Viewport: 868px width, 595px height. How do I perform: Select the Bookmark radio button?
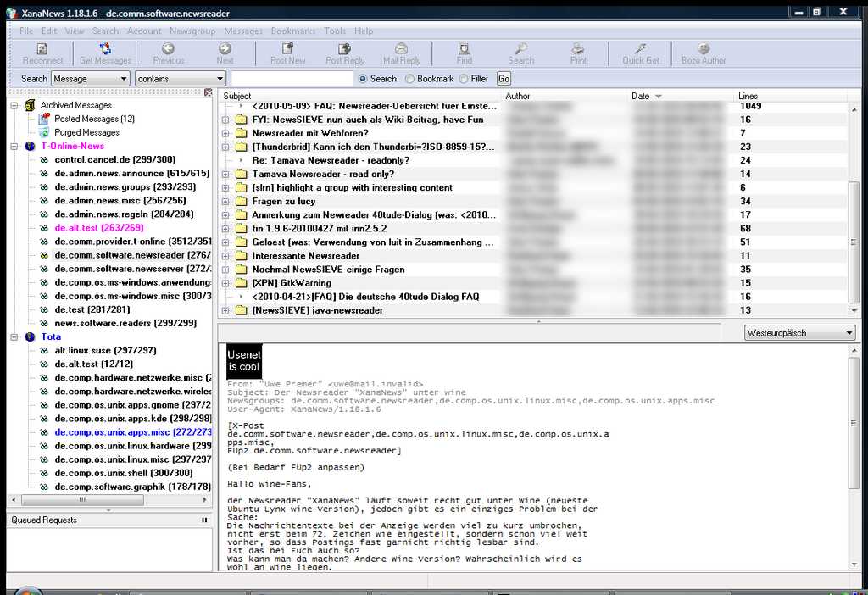(410, 79)
